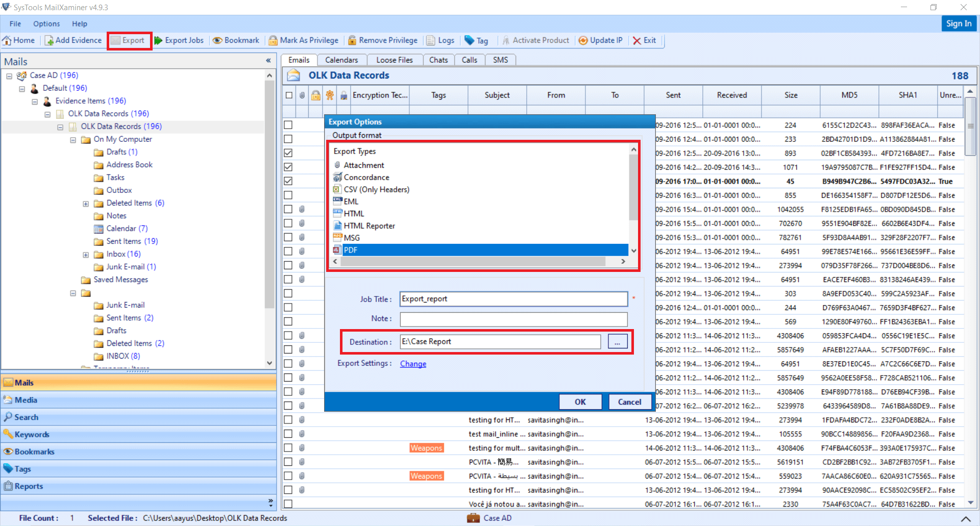
Task: Confirm export with OK button
Action: (x=580, y=402)
